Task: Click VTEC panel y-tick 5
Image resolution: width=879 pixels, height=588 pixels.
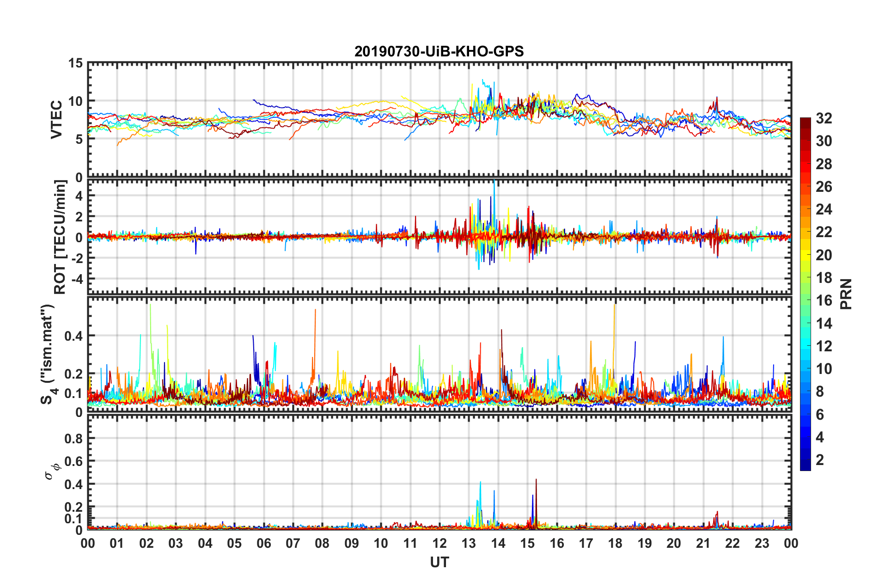Action: click(x=79, y=139)
